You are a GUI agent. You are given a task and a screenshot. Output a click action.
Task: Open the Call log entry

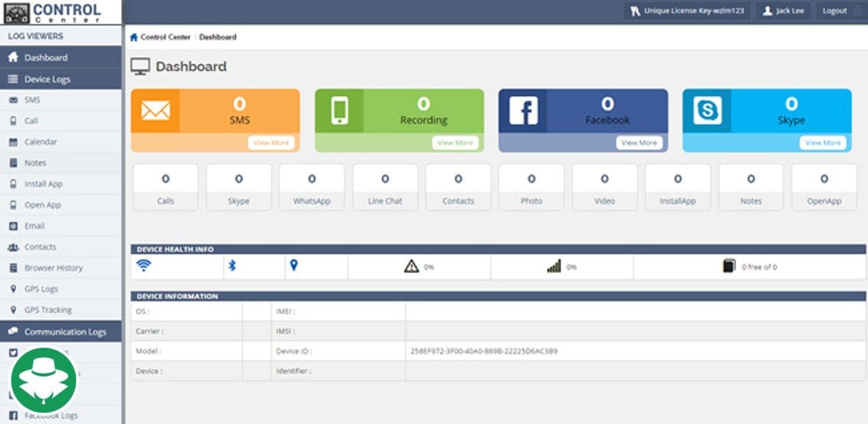(x=61, y=121)
